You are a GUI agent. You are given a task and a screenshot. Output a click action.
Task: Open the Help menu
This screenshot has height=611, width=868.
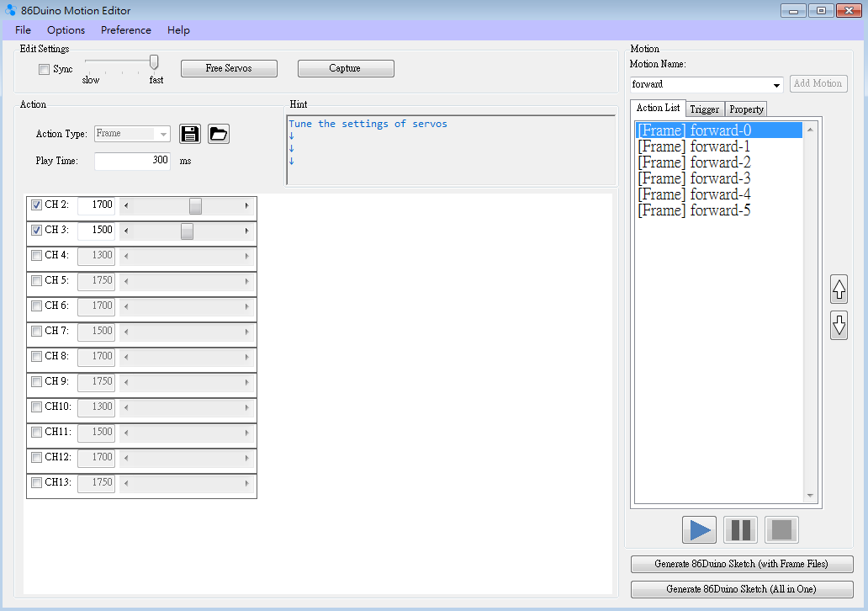tap(178, 30)
